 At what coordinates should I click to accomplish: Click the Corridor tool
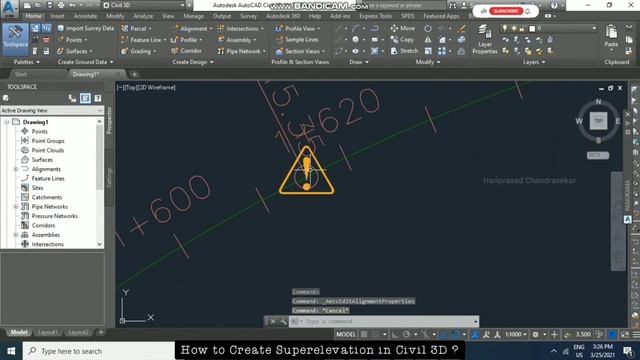(x=187, y=51)
